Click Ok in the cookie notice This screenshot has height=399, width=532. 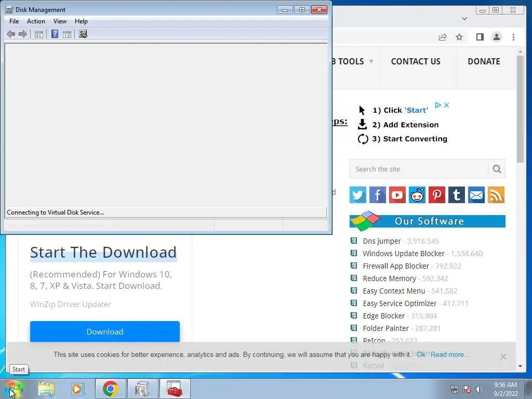pos(421,354)
